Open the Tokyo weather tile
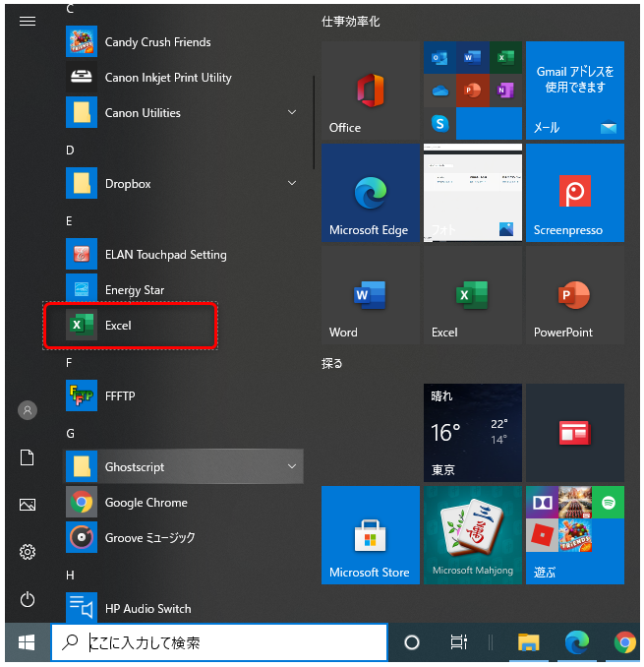The width and height of the screenshot is (644, 667). tap(472, 433)
